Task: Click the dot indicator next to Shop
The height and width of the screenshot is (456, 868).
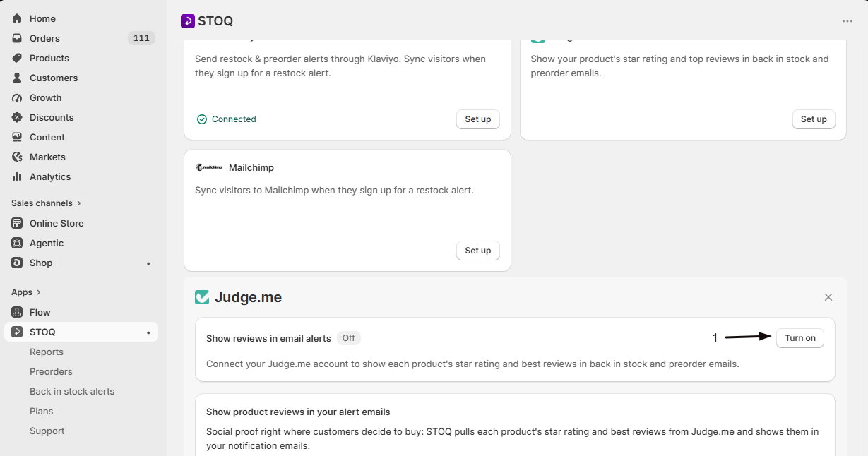Action: 148,263
